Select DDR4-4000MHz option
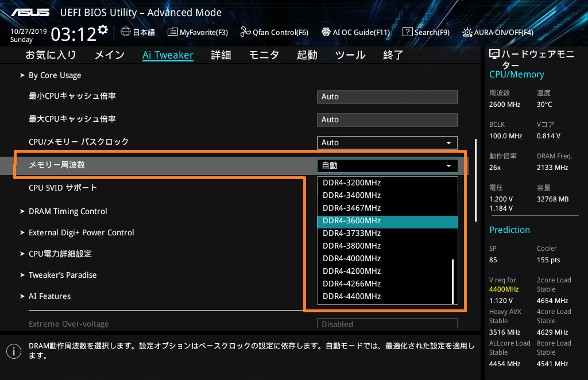 click(x=388, y=258)
